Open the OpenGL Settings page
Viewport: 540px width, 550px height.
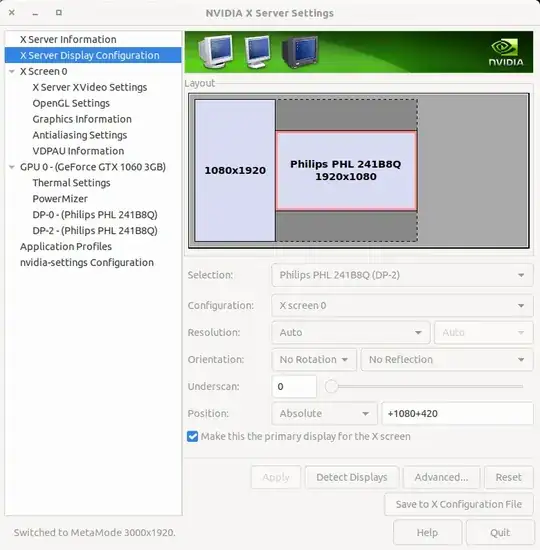(x=71, y=103)
